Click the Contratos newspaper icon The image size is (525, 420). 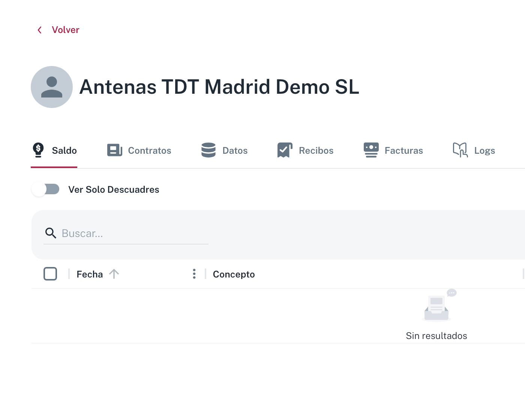(x=115, y=150)
